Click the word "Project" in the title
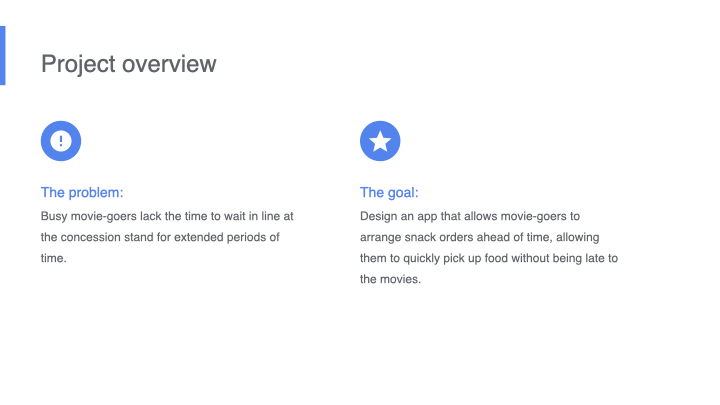The image size is (720, 405). (78, 64)
